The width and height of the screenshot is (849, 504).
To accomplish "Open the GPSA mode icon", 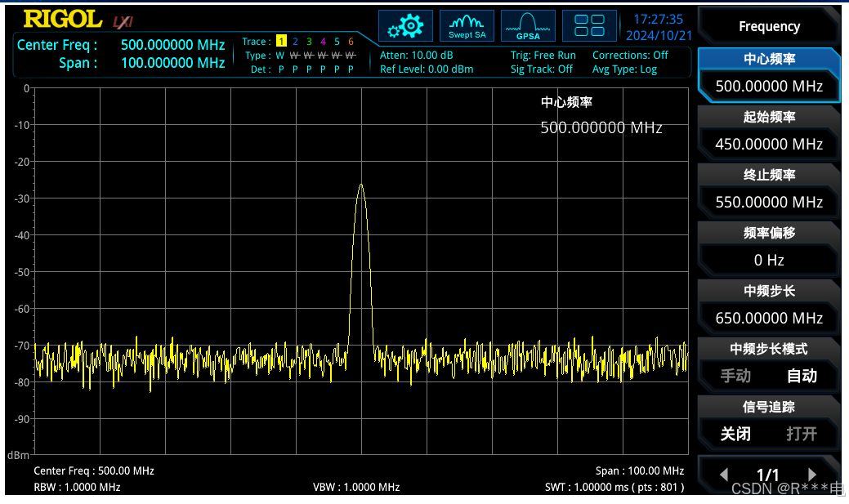I will [x=528, y=25].
